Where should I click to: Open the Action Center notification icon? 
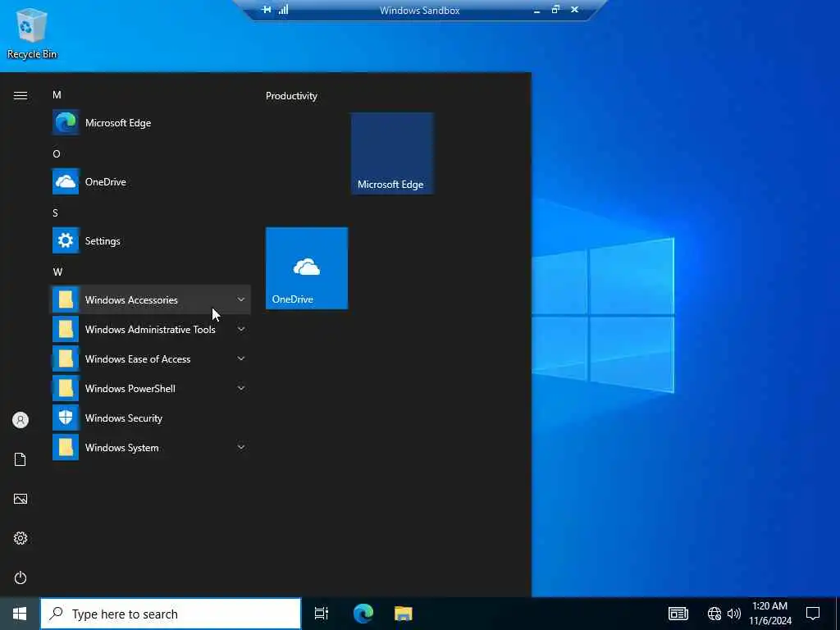(813, 614)
